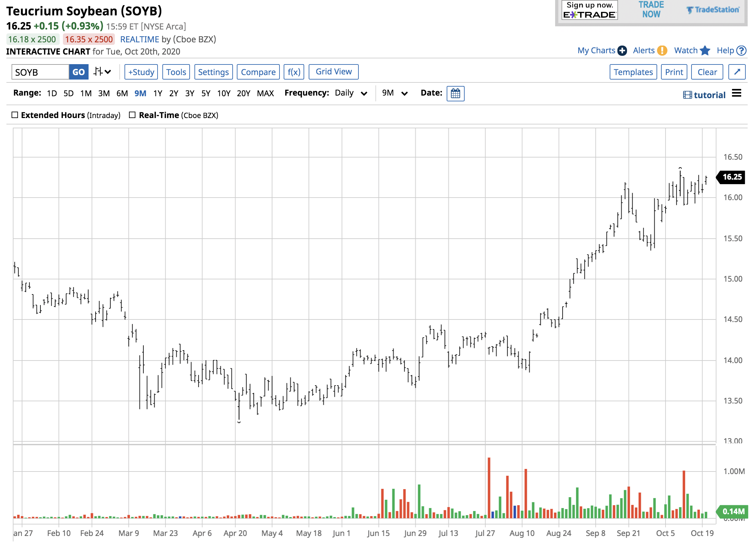Open the Templates button
Viewport: 756px width, 544px height.
[633, 72]
